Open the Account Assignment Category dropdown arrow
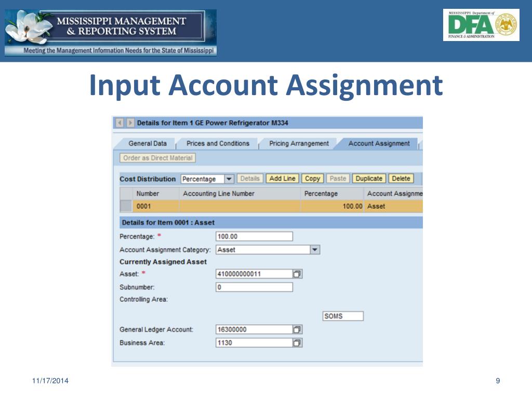532x399 pixels. coord(315,250)
